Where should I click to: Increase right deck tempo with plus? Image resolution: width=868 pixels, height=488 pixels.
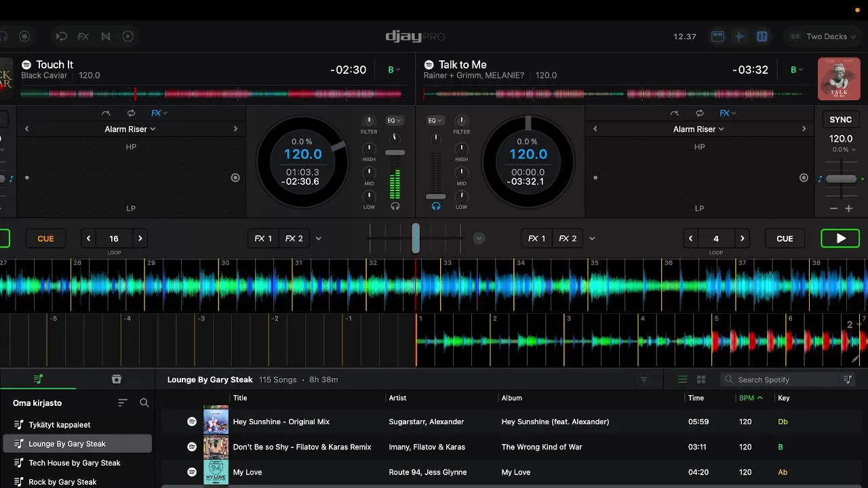coord(848,209)
